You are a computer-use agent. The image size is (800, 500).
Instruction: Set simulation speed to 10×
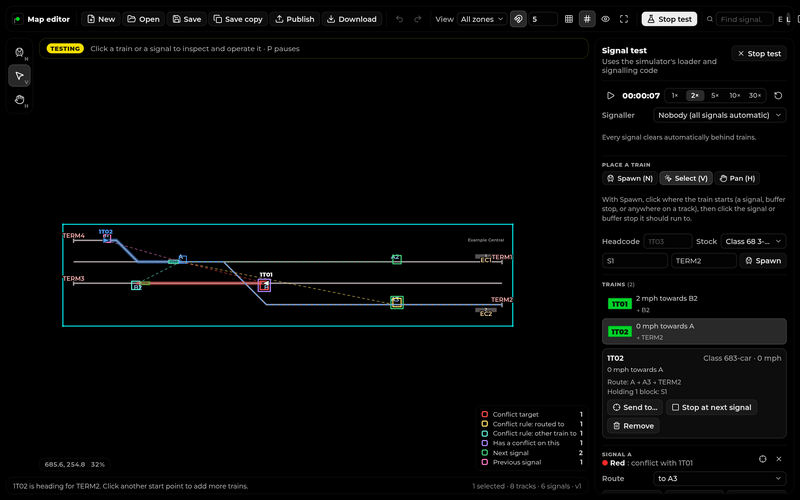[735, 95]
